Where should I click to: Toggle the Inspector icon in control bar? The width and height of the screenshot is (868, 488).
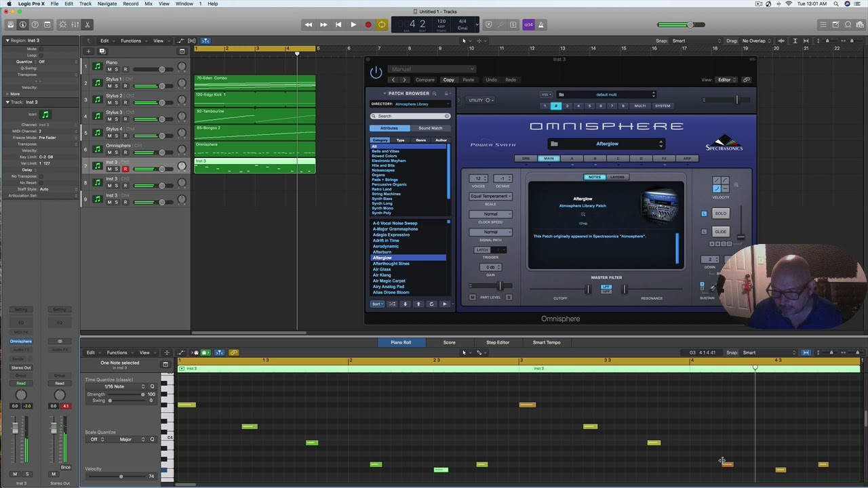[x=22, y=25]
